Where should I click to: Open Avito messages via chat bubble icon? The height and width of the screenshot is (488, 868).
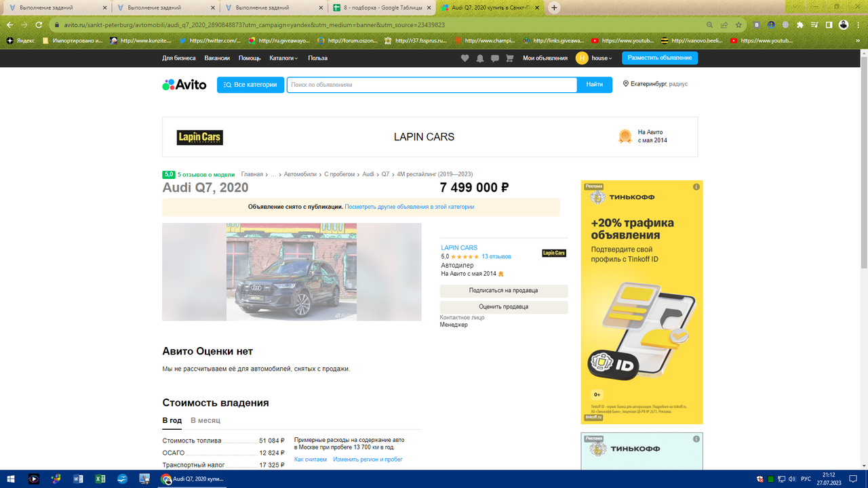495,58
